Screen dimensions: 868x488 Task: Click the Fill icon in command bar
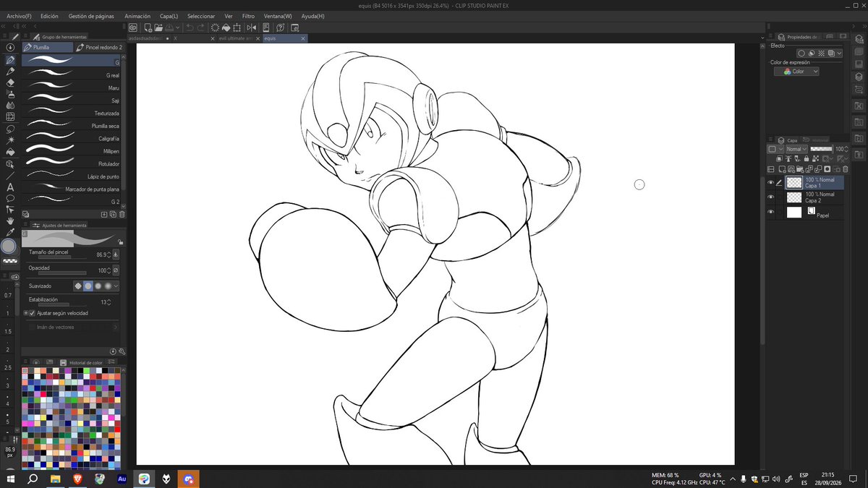(x=226, y=27)
